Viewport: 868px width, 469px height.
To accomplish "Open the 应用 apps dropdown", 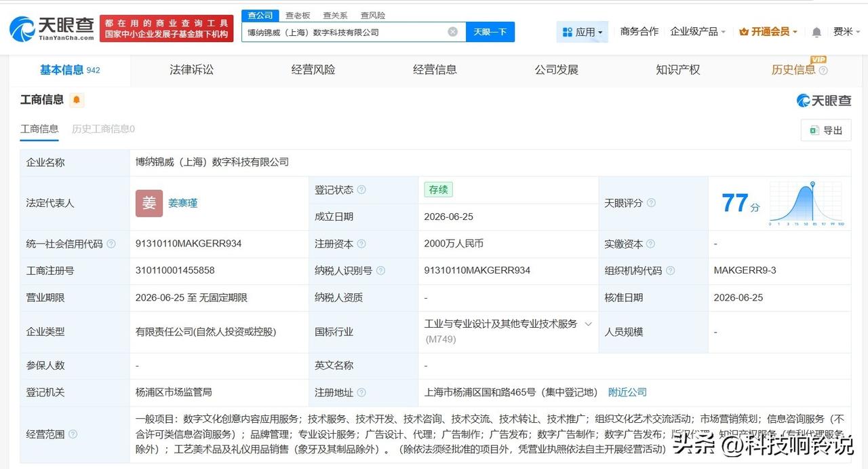I will pyautogui.click(x=583, y=32).
